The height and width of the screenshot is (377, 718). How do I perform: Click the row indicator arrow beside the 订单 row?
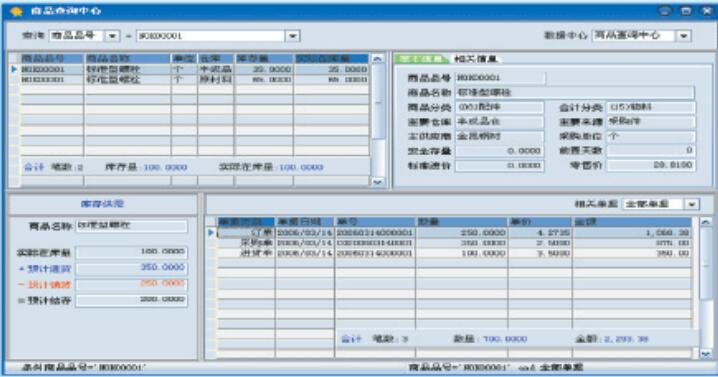pos(211,233)
